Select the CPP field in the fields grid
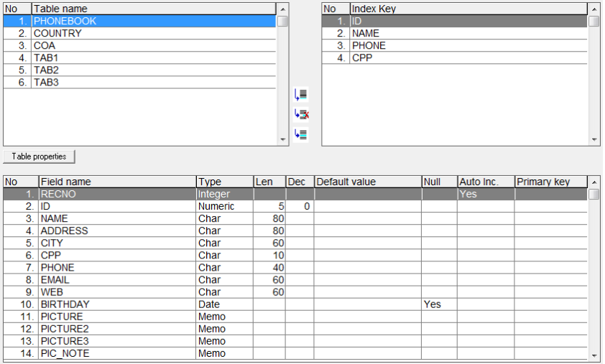This screenshot has height=364, width=605. [x=117, y=256]
